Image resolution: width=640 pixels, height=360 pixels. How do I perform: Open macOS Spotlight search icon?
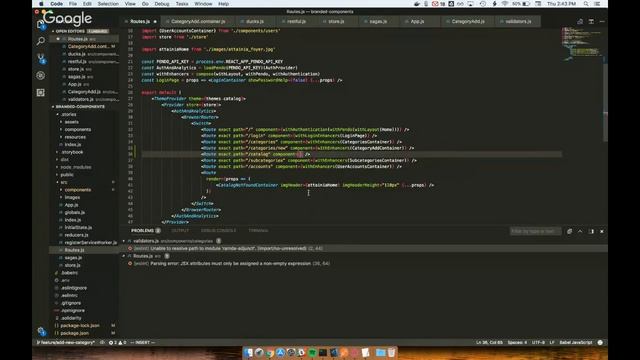point(586,4)
